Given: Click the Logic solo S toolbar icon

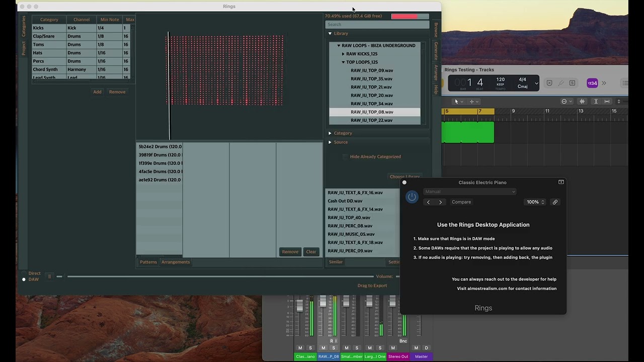Looking at the screenshot, I should (x=572, y=83).
